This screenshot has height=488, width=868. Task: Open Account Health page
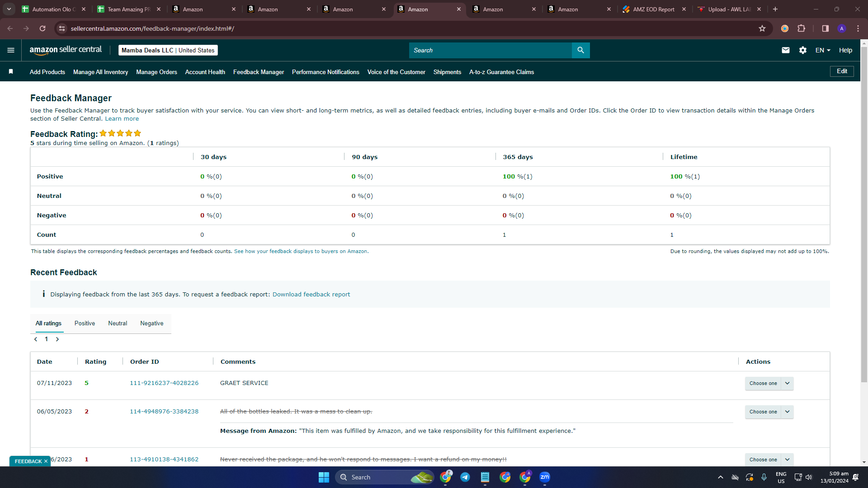coord(205,72)
